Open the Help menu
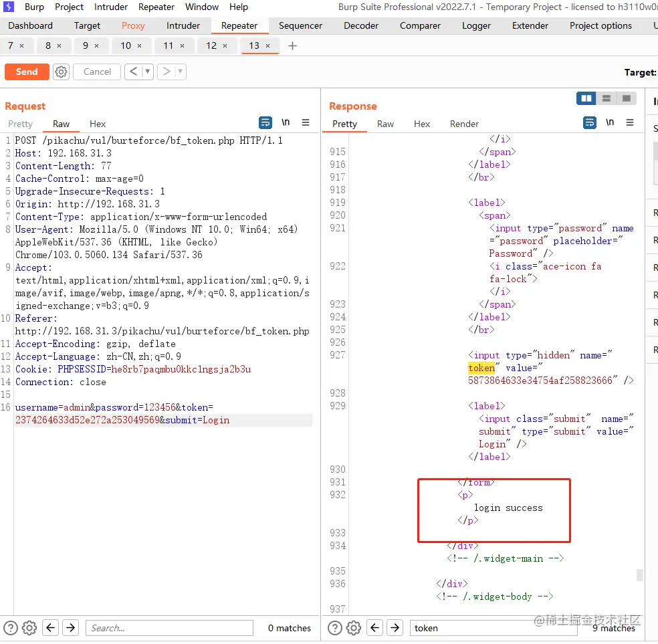Viewport: 658px width, 644px height. click(x=238, y=7)
